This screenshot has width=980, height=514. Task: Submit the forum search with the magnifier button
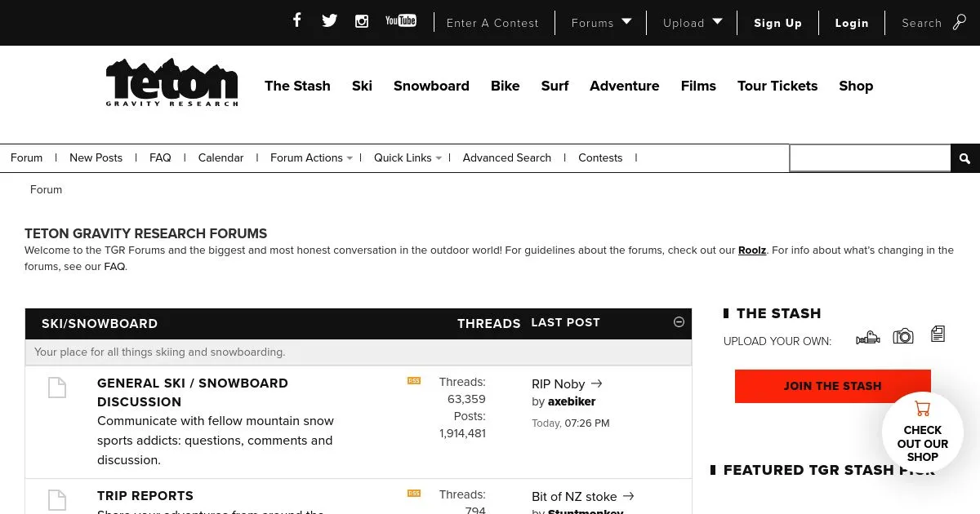[965, 158]
